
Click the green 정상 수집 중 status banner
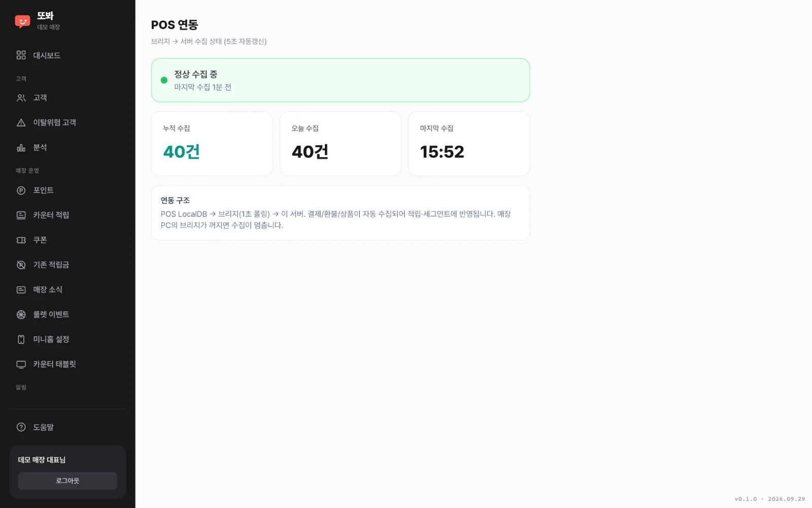tap(341, 80)
